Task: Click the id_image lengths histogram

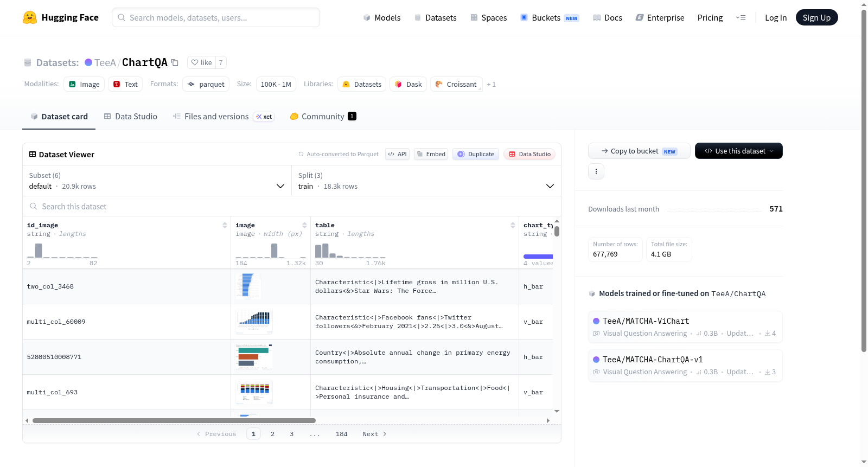Action: [x=62, y=251]
